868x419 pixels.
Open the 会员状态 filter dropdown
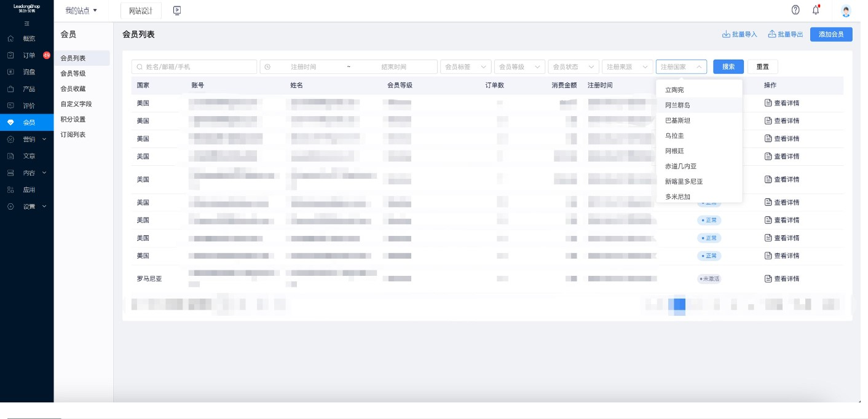pyautogui.click(x=573, y=67)
